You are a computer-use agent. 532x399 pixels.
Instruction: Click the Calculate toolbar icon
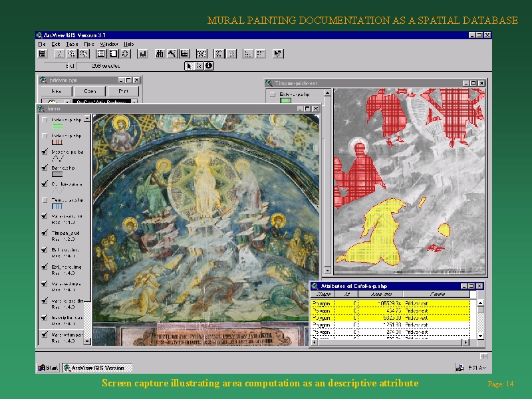(x=231, y=54)
